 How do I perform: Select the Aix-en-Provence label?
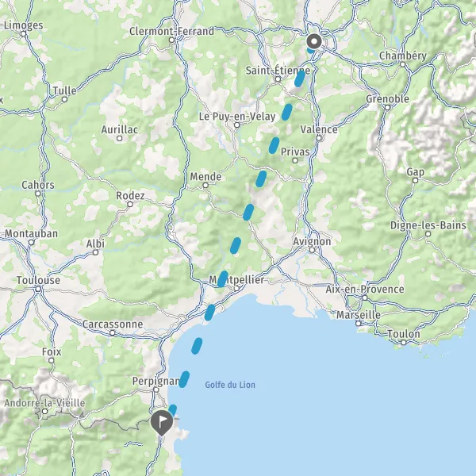pos(365,289)
